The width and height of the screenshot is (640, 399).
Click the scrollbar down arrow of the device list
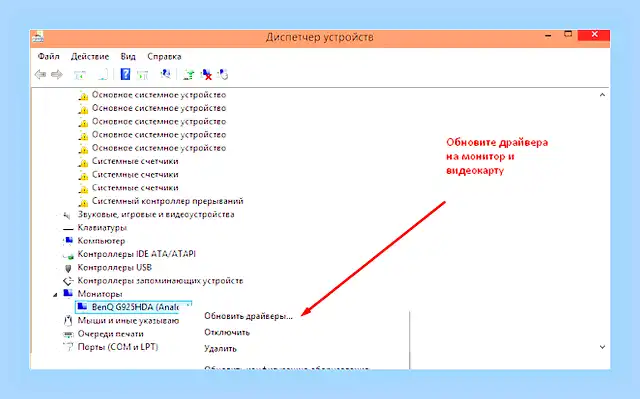[602, 347]
